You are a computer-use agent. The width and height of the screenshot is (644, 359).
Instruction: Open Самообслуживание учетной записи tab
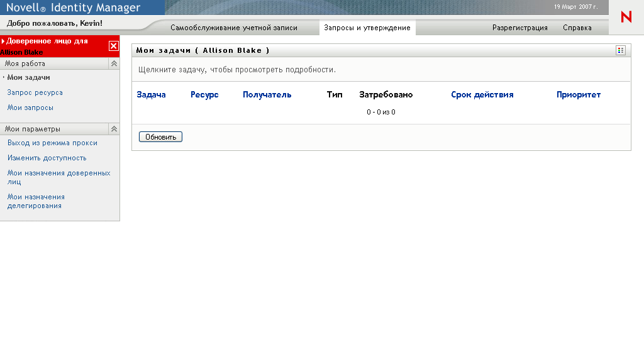tap(234, 28)
